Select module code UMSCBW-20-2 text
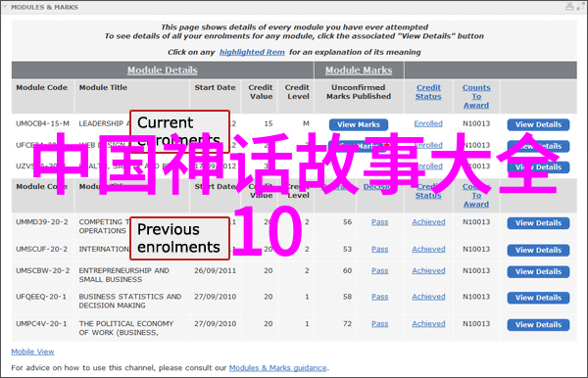Screen dimensions: 588x378 pos(43,271)
